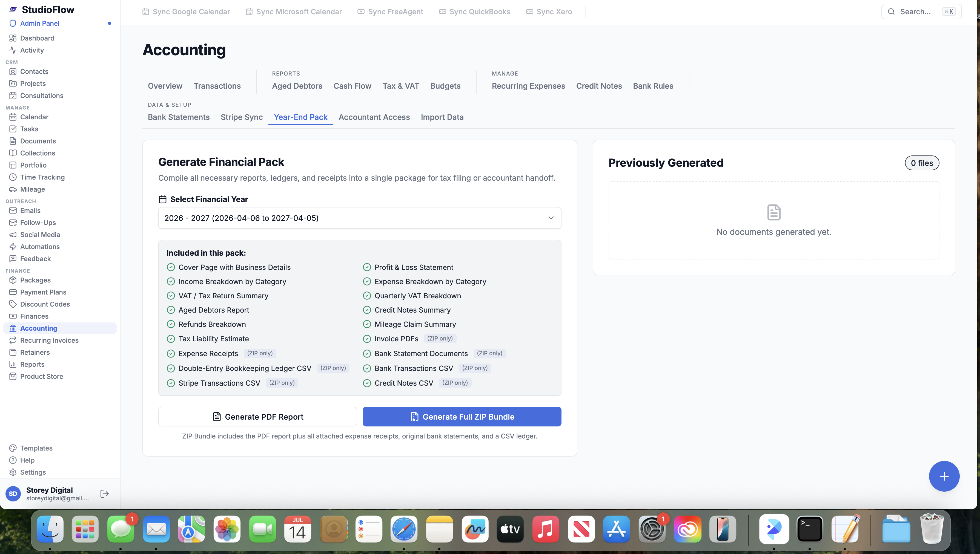Open Automations lightning icon
This screenshot has height=554, width=980.
tap(13, 247)
